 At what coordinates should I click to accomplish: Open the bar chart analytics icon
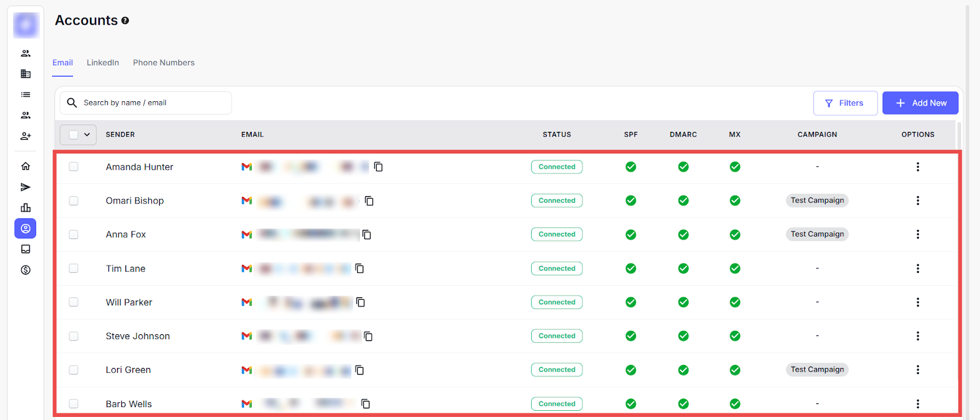pyautogui.click(x=26, y=208)
